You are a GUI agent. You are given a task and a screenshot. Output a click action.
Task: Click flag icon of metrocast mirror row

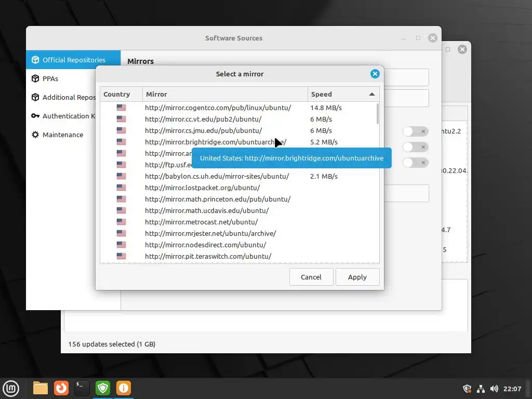[121, 222]
